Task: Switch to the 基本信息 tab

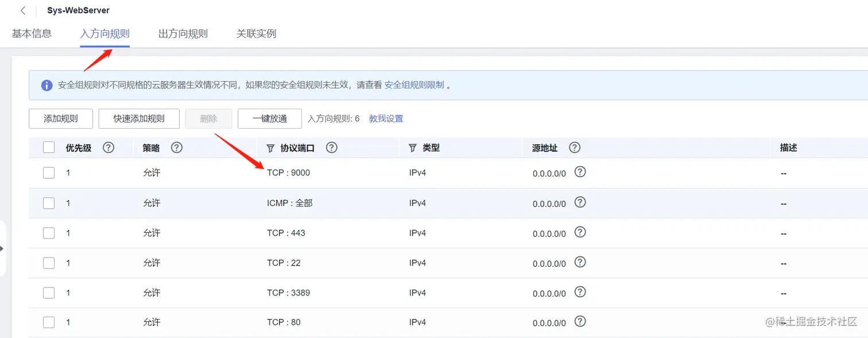Action: coord(32,33)
